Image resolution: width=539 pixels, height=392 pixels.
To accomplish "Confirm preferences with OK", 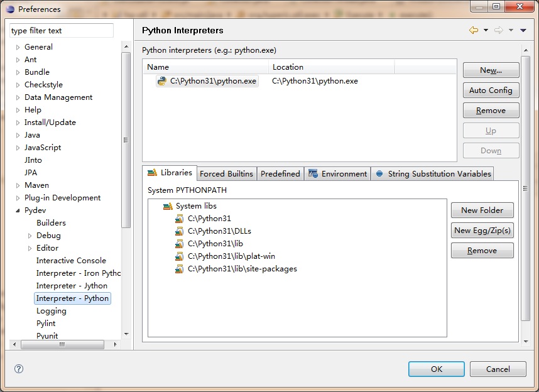I will pyautogui.click(x=437, y=369).
